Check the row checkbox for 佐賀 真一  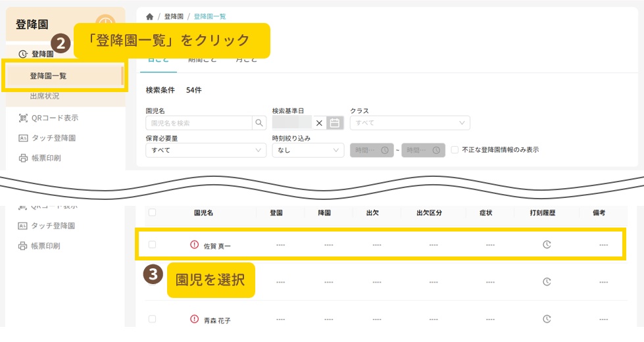(x=153, y=245)
